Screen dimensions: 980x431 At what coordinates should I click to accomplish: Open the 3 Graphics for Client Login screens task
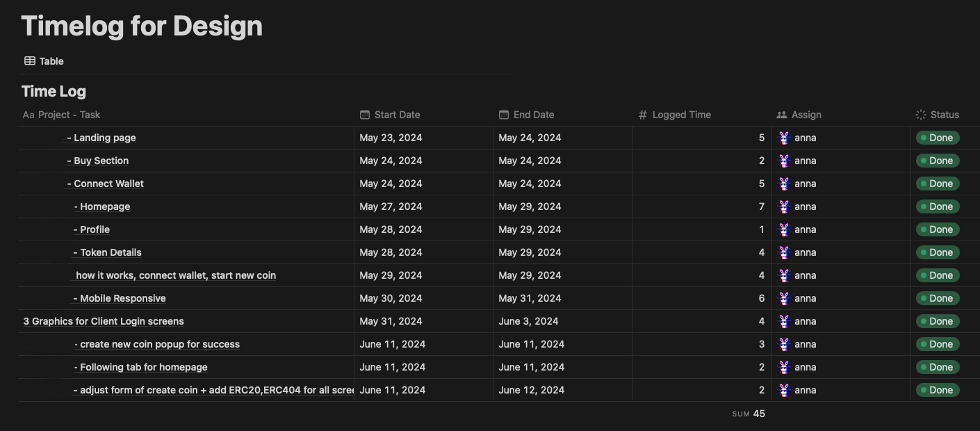tap(104, 321)
